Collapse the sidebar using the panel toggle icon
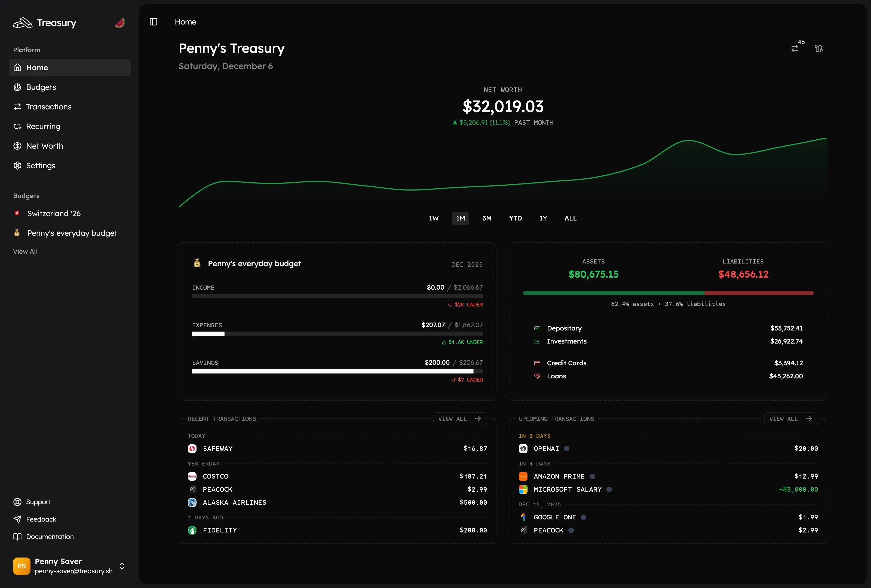This screenshot has width=871, height=588. [x=153, y=22]
